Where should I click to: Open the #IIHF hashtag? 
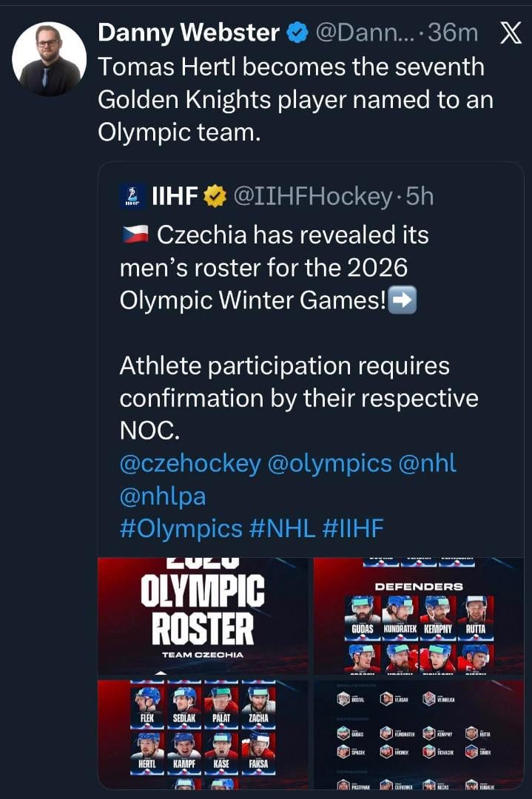click(354, 528)
